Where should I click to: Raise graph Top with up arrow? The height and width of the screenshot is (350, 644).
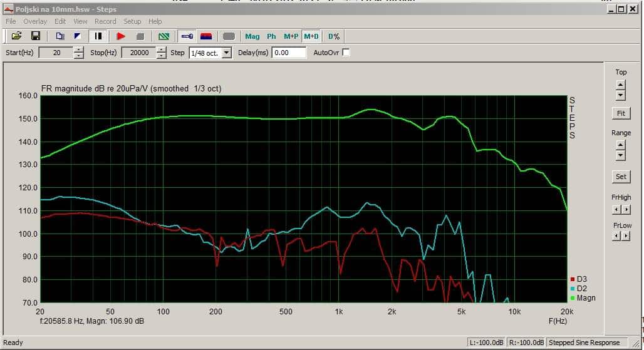point(621,85)
